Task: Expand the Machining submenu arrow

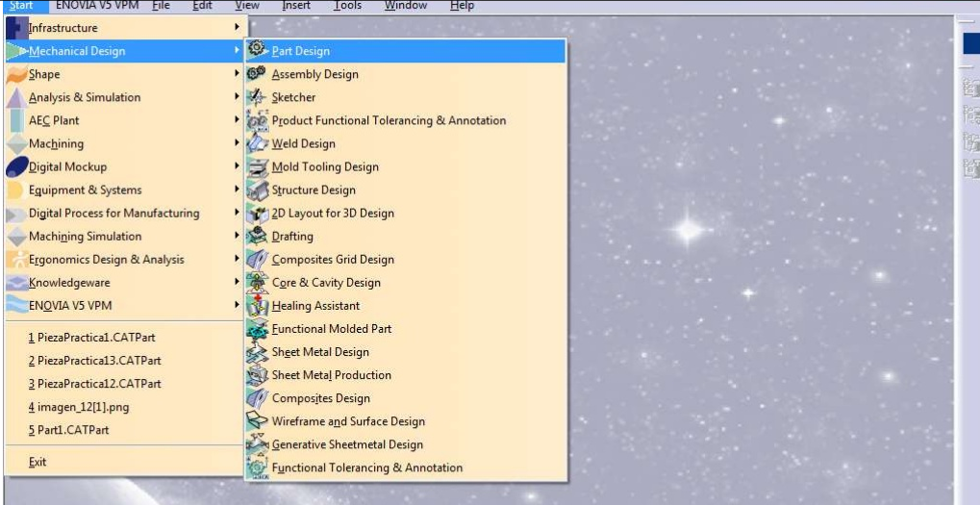Action: (237, 142)
